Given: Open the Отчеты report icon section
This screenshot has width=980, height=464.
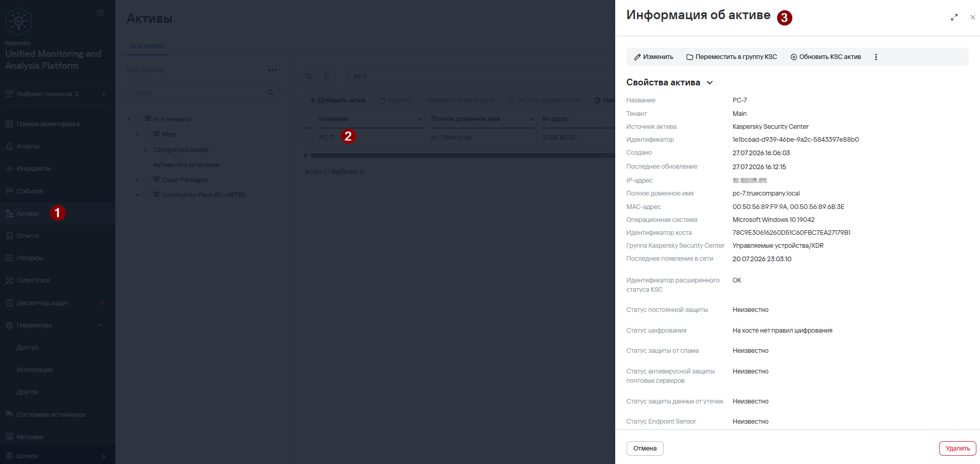Looking at the screenshot, I should coord(9,236).
